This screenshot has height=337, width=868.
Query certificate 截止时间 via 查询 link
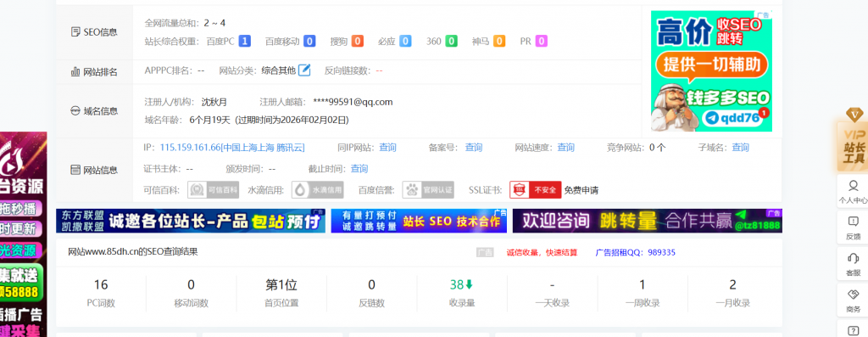(x=359, y=168)
